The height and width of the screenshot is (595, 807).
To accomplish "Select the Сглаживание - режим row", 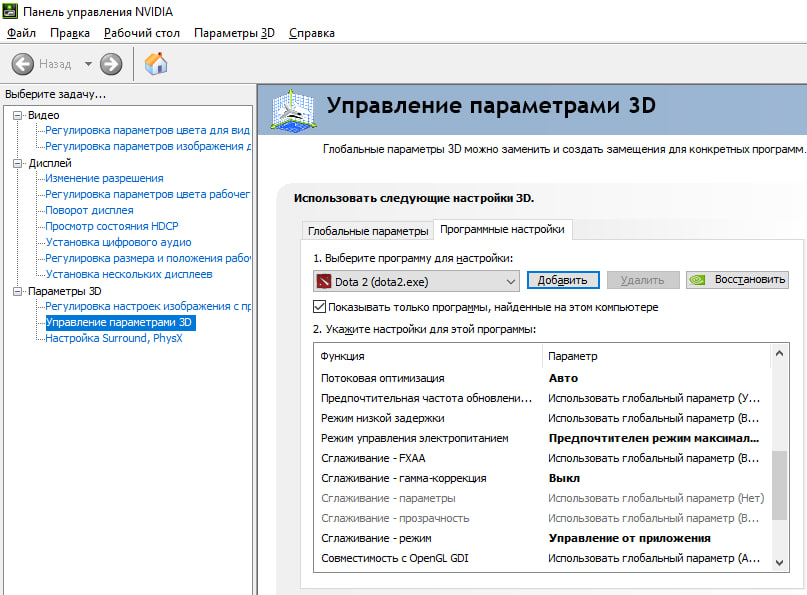I will pyautogui.click(x=542, y=538).
